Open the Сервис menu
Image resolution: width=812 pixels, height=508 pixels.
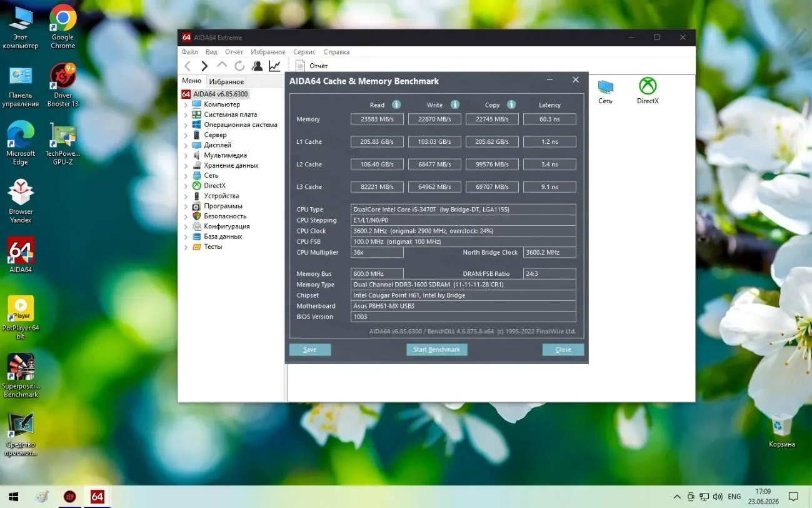coord(304,52)
